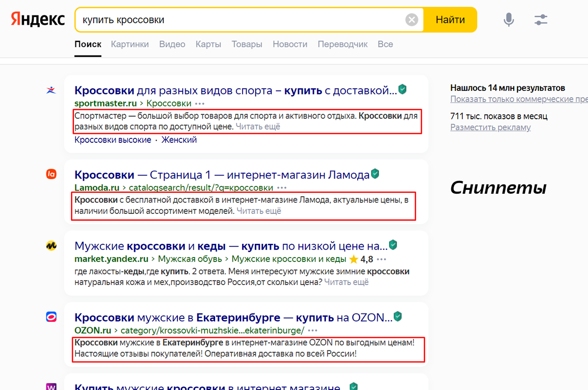Open the ellipsis menu next to OZON.ru
The image size is (588, 390).
point(313,331)
